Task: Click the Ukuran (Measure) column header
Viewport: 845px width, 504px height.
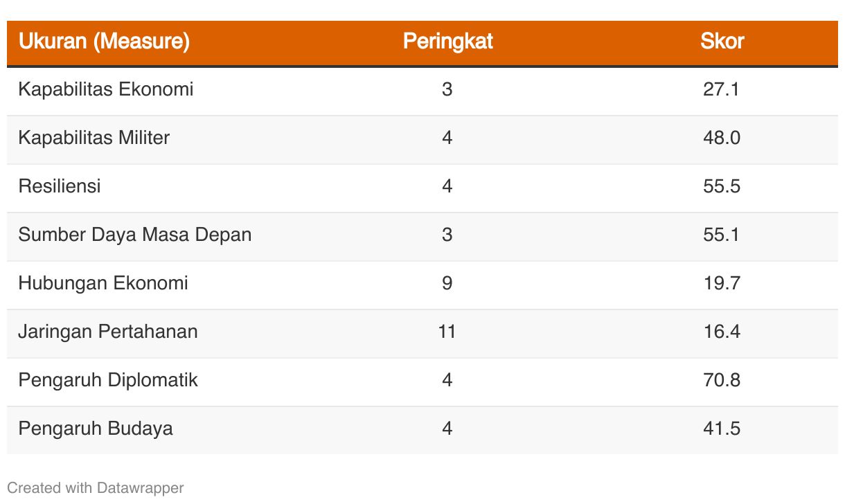Action: click(x=104, y=42)
